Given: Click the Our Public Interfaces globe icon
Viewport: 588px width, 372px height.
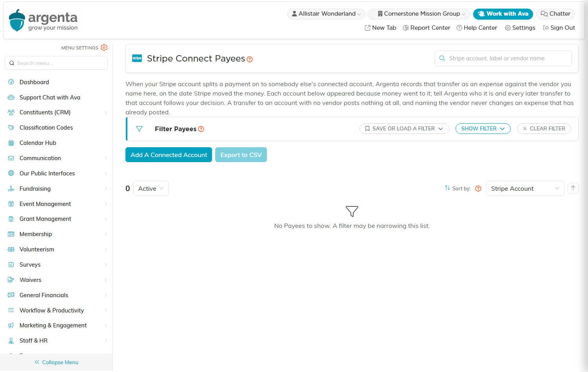Looking at the screenshot, I should pyautogui.click(x=11, y=173).
